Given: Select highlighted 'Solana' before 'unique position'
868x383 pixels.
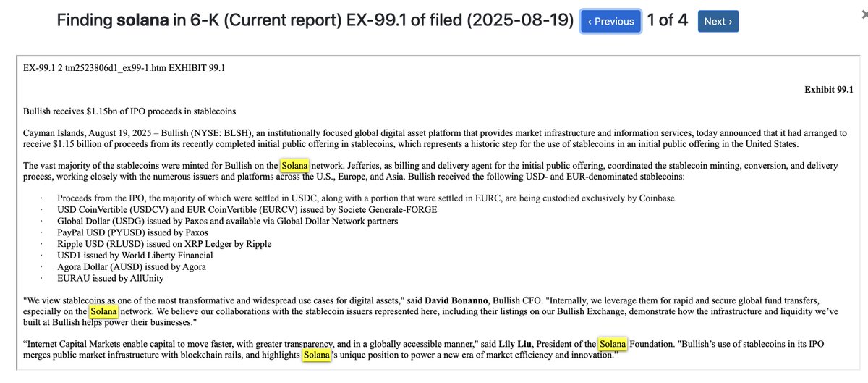Looking at the screenshot, I should coord(317,355).
